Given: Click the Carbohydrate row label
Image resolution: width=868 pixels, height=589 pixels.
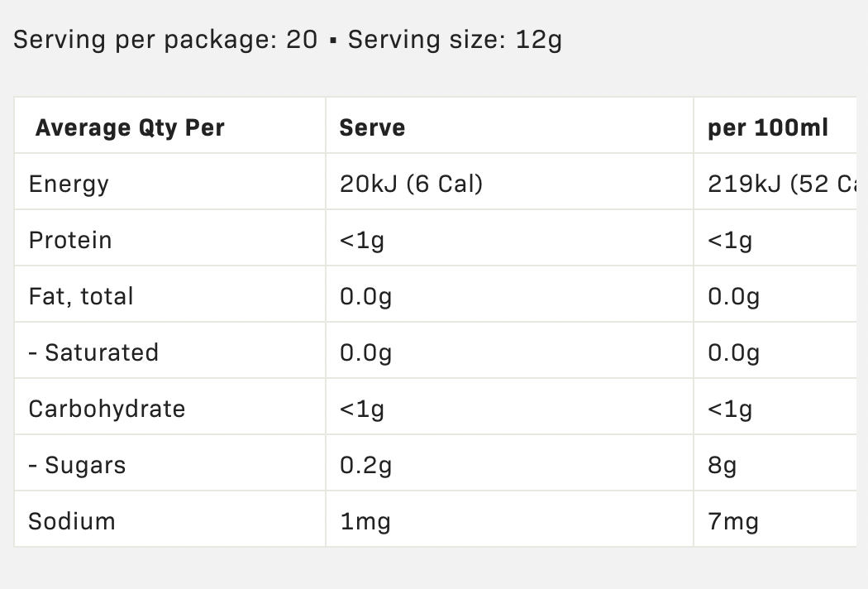Looking at the screenshot, I should [x=107, y=409].
